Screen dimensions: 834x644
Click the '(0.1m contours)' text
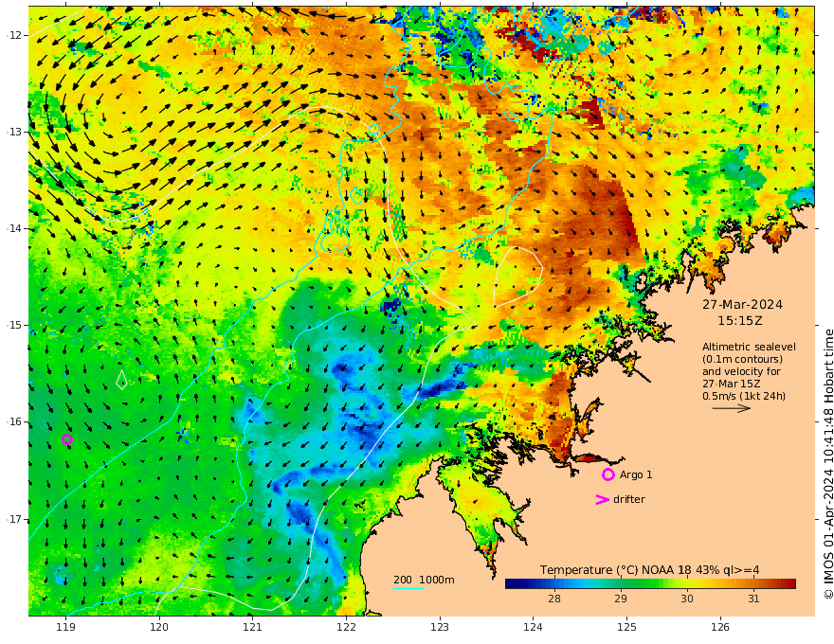[742, 359]
